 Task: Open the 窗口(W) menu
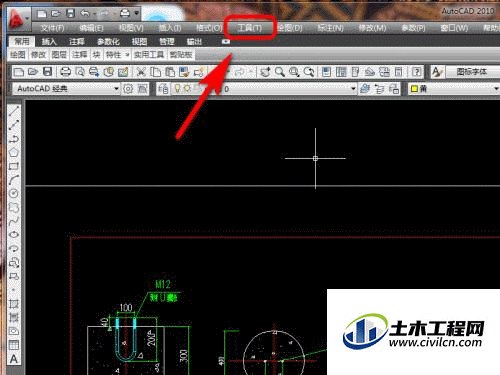click(x=454, y=28)
